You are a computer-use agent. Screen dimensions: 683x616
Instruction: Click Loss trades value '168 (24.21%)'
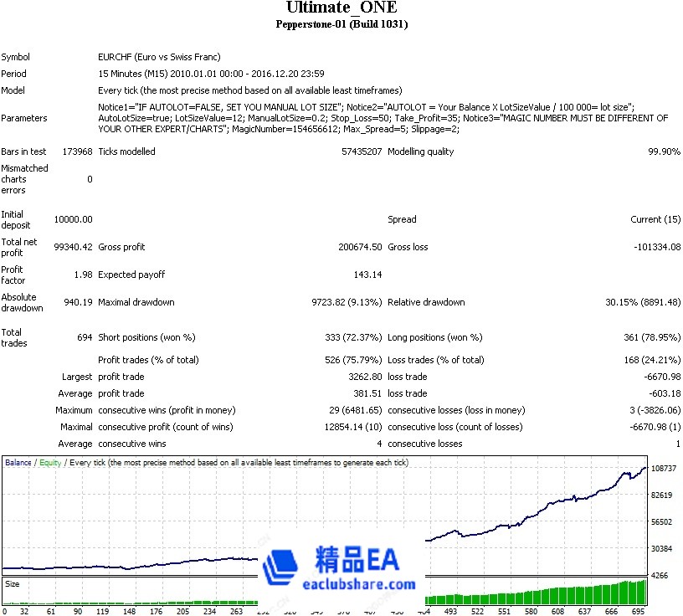652,360
